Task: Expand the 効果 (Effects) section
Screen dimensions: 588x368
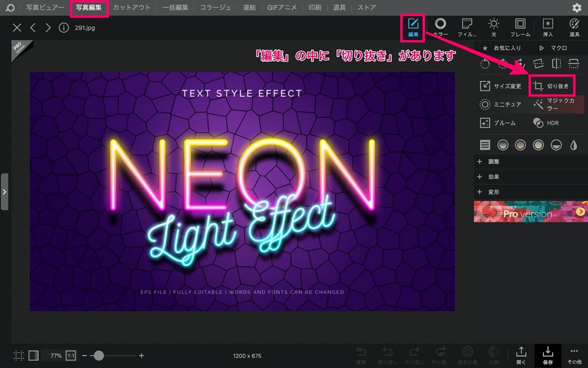Action: pos(531,177)
